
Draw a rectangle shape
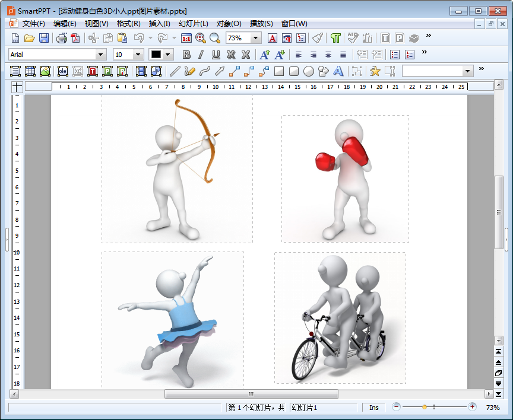278,71
